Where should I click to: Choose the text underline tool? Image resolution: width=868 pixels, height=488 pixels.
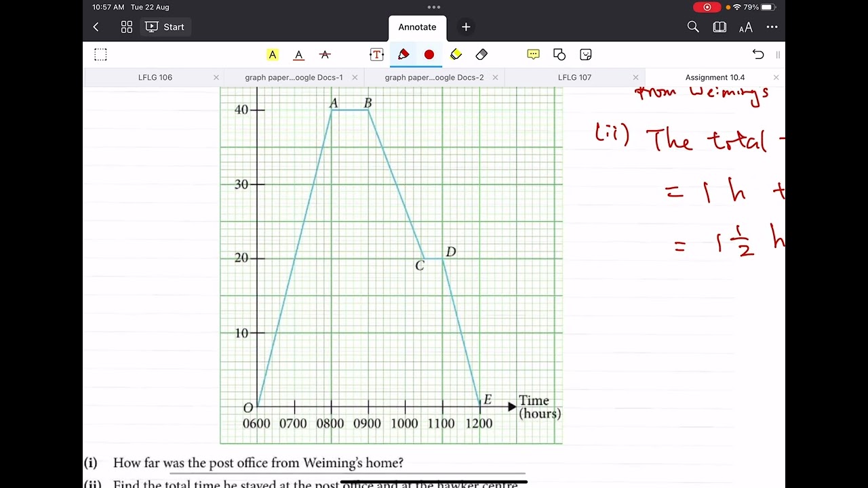[x=298, y=55]
